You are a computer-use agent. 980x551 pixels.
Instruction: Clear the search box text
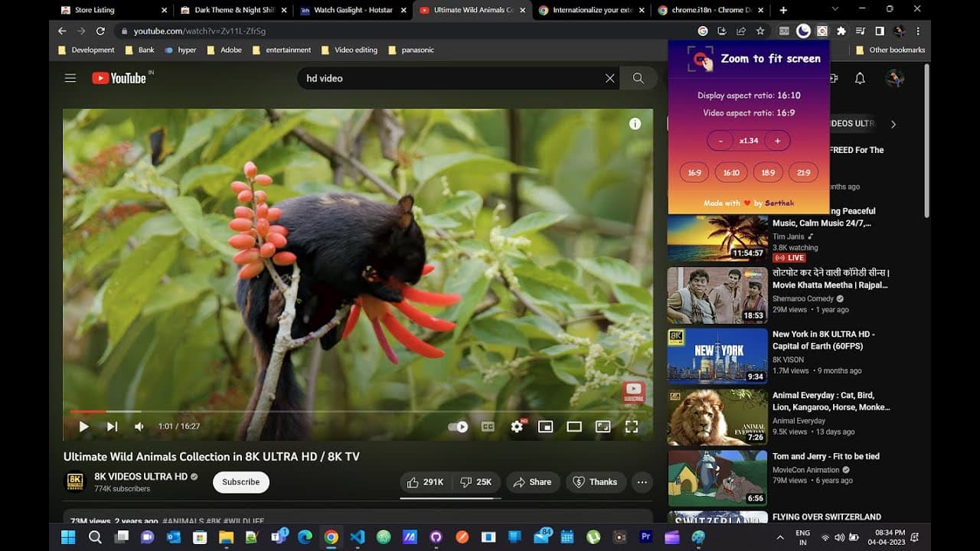[x=610, y=78]
